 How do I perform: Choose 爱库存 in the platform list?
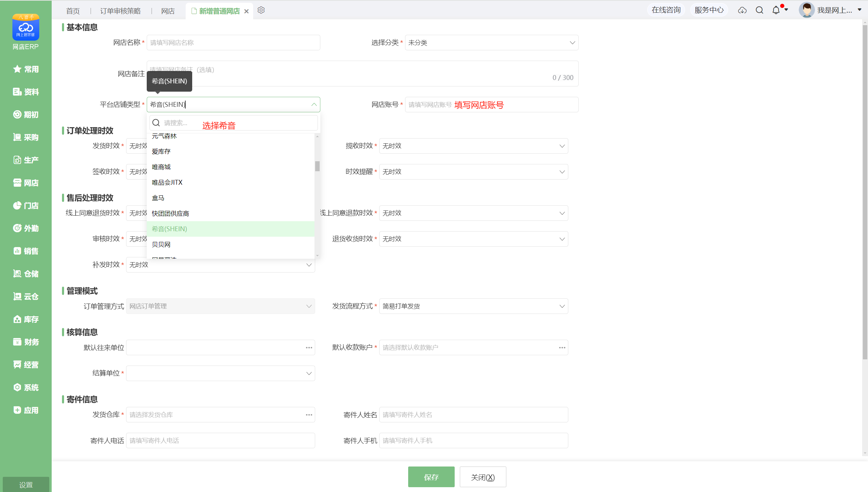coord(230,152)
